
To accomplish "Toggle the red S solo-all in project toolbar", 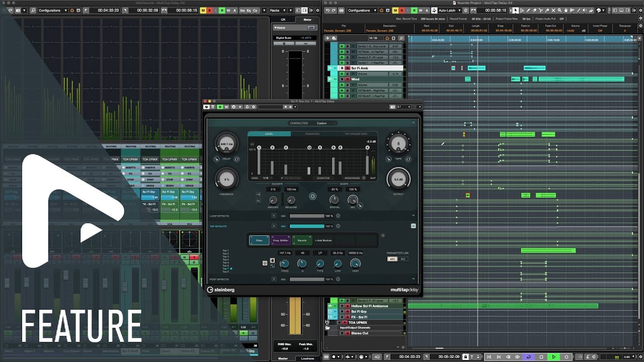I will (401, 10).
